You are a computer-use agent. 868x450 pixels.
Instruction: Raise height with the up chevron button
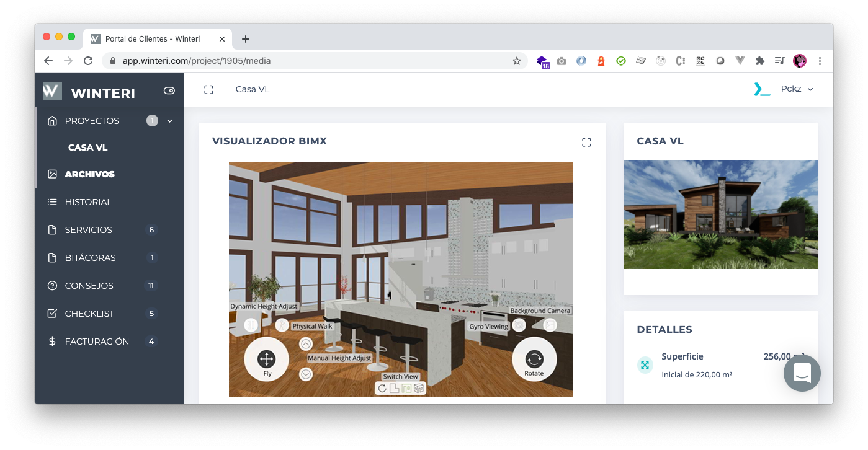coord(306,344)
